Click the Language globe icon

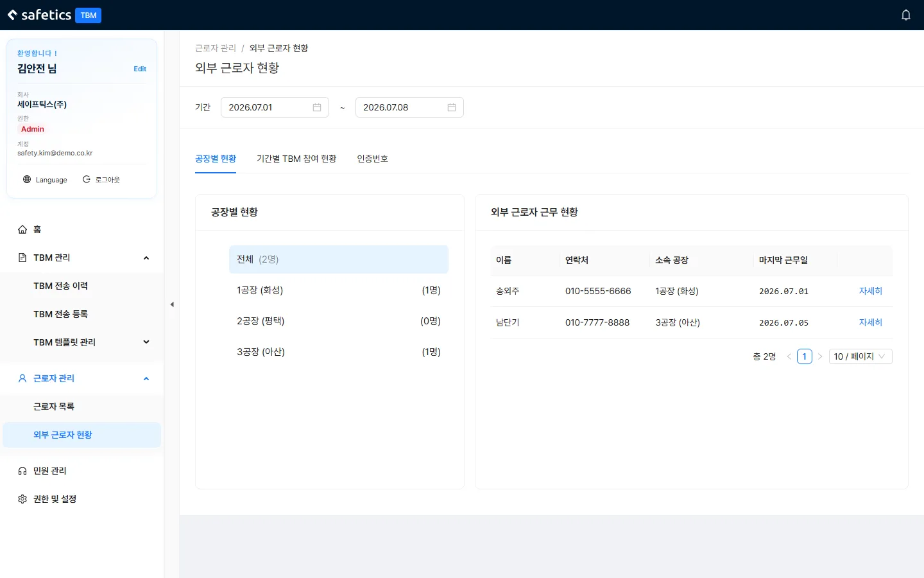pos(27,179)
